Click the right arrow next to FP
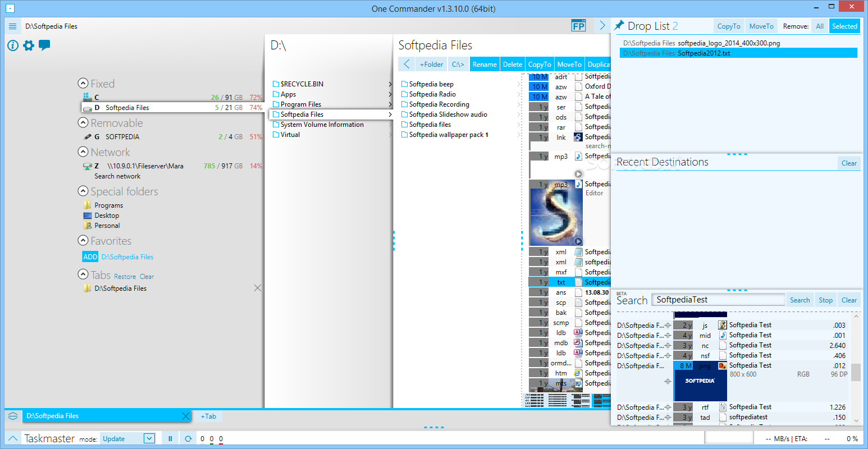This screenshot has width=868, height=449. (602, 26)
